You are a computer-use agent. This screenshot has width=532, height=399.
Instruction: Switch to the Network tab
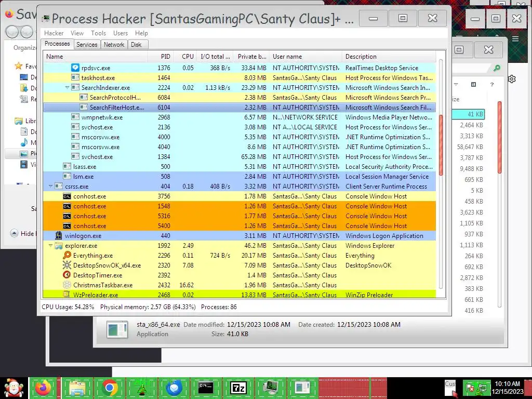click(114, 45)
